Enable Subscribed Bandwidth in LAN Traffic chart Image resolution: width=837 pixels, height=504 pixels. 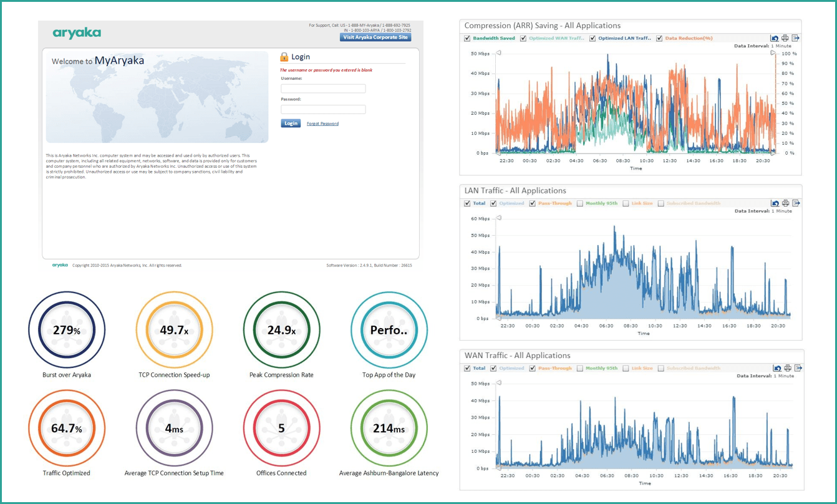tap(660, 203)
